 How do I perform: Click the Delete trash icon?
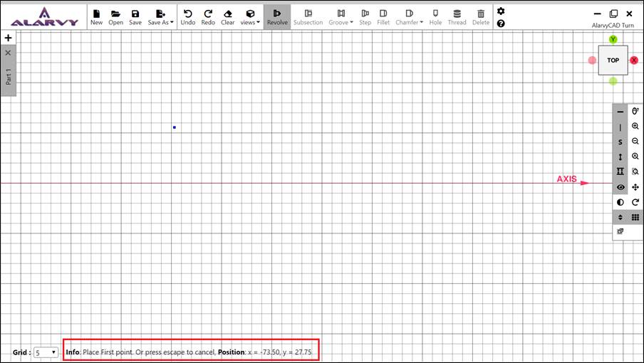[x=481, y=17]
